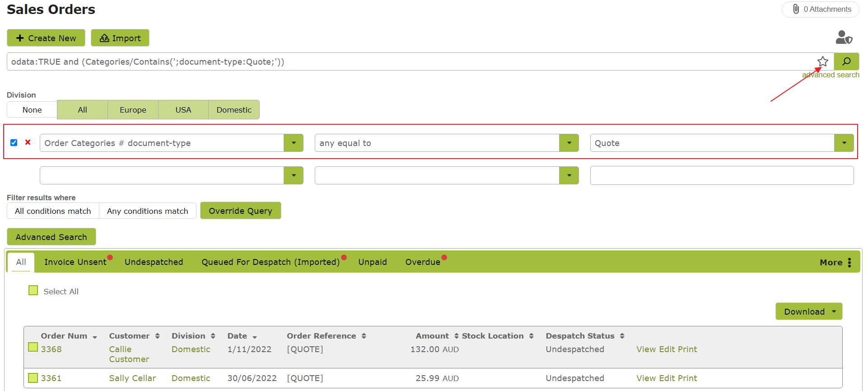Expand Order Categories field dropdown

click(x=294, y=143)
